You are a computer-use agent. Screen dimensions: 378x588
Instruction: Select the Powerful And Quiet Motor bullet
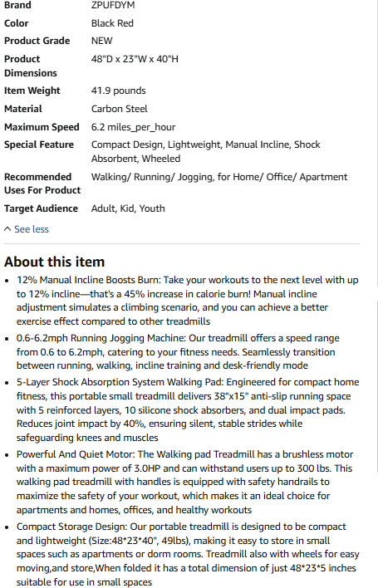(x=185, y=483)
